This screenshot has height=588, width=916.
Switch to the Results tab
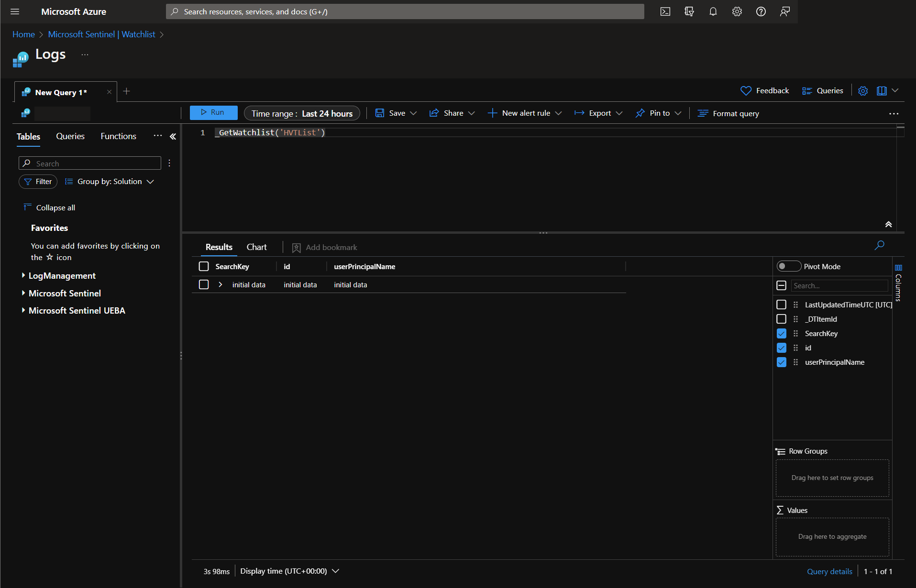pyautogui.click(x=219, y=247)
